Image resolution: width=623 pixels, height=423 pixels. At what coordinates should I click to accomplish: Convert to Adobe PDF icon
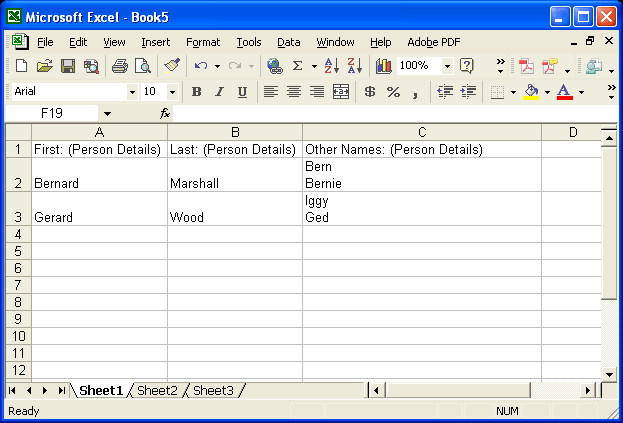click(526, 66)
